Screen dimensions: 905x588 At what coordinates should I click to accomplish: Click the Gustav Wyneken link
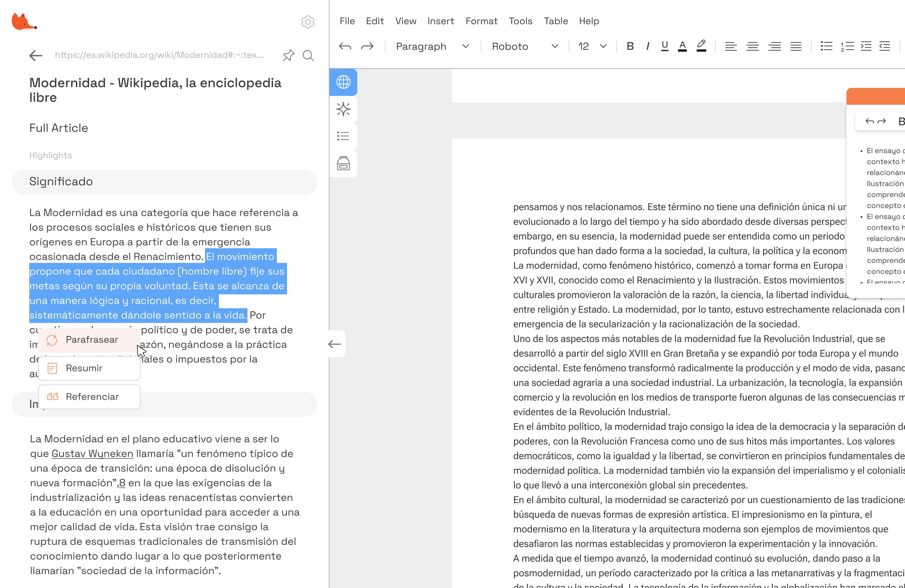point(92,454)
